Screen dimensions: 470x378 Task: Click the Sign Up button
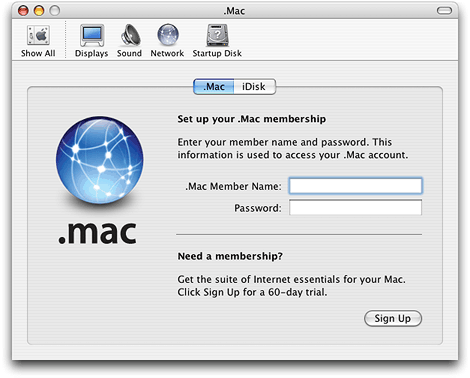coord(393,319)
